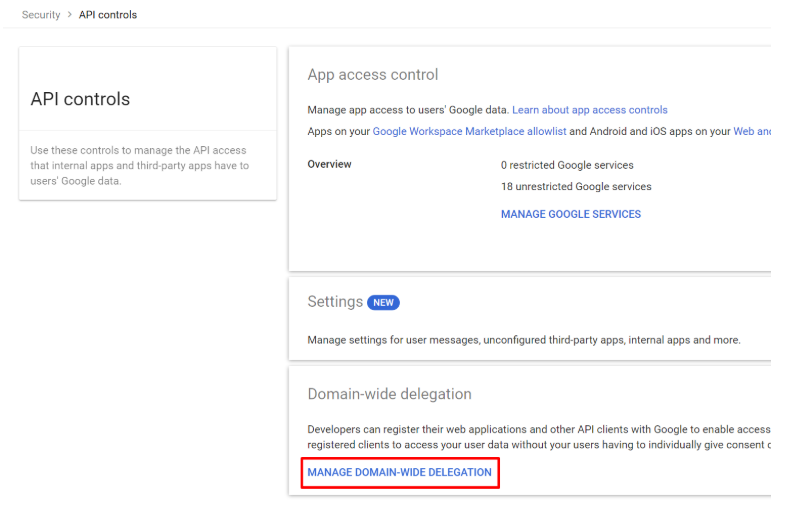This screenshot has height=515, width=787.
Task: Click MANAGE GOOGLE SERVICES
Action: 570,214
